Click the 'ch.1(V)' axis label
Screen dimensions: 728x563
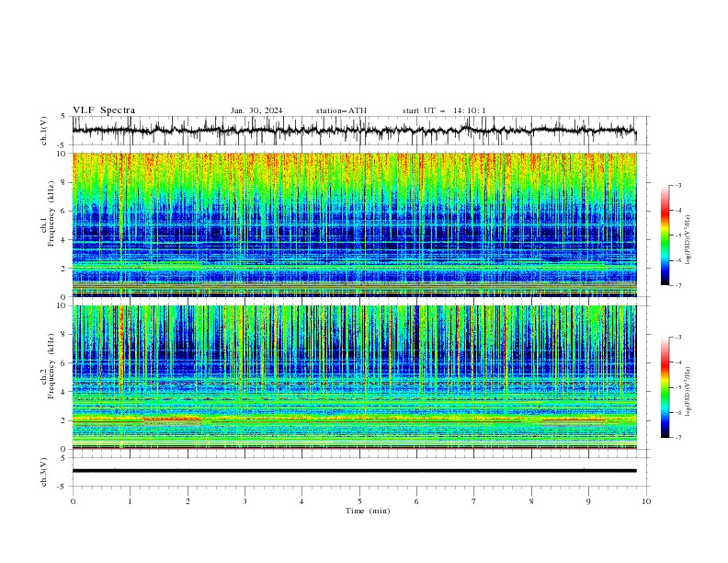point(44,131)
